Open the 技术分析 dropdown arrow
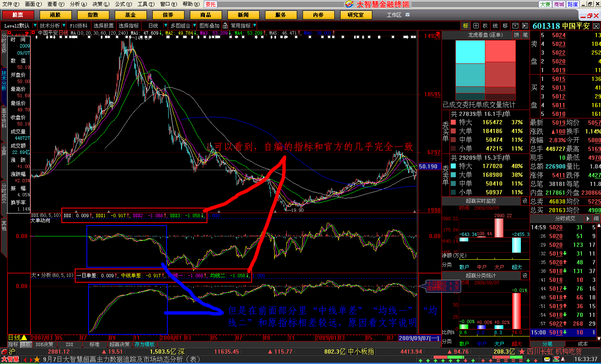Image resolution: width=601 pixels, height=364 pixels. click(x=64, y=26)
